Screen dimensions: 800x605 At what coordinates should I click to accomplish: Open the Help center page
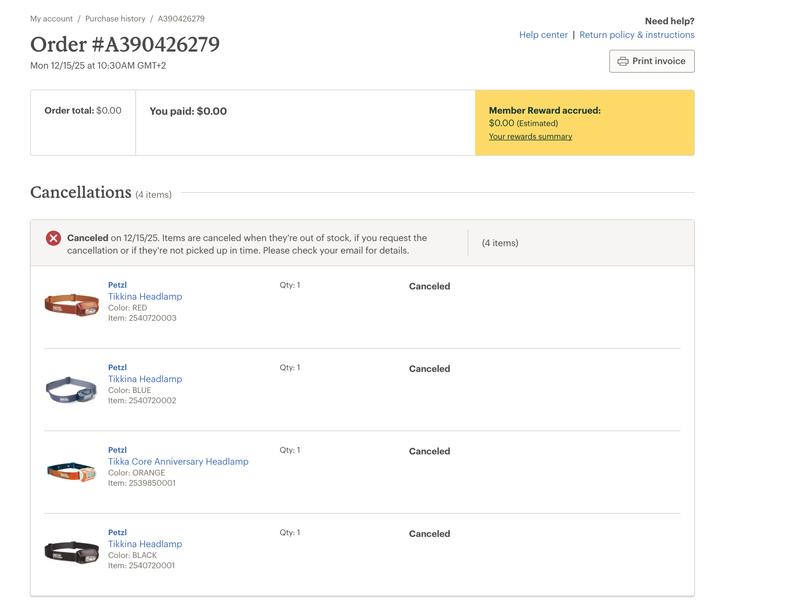[540, 33]
